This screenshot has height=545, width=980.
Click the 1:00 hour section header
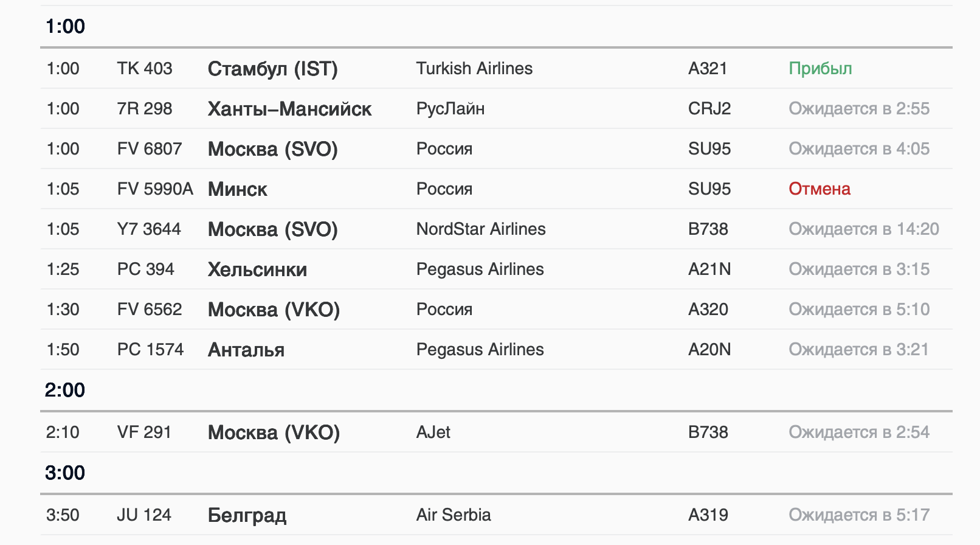pos(65,26)
